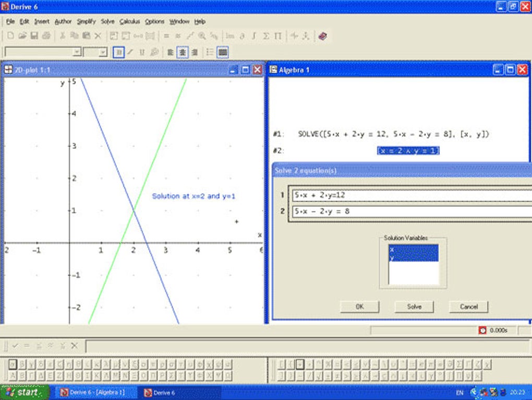Click the Simplify equals-sign toolbar icon
The image size is (532, 400).
[166, 36]
